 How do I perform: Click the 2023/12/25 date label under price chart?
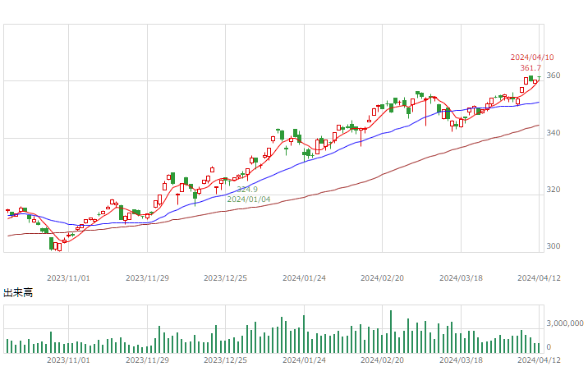point(225,278)
